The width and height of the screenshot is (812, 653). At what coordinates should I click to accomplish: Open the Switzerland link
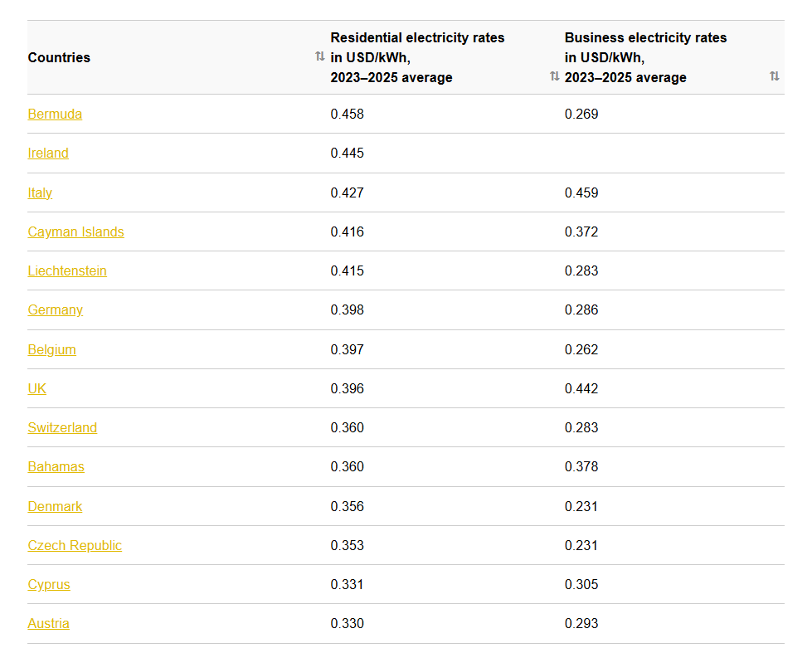click(62, 427)
